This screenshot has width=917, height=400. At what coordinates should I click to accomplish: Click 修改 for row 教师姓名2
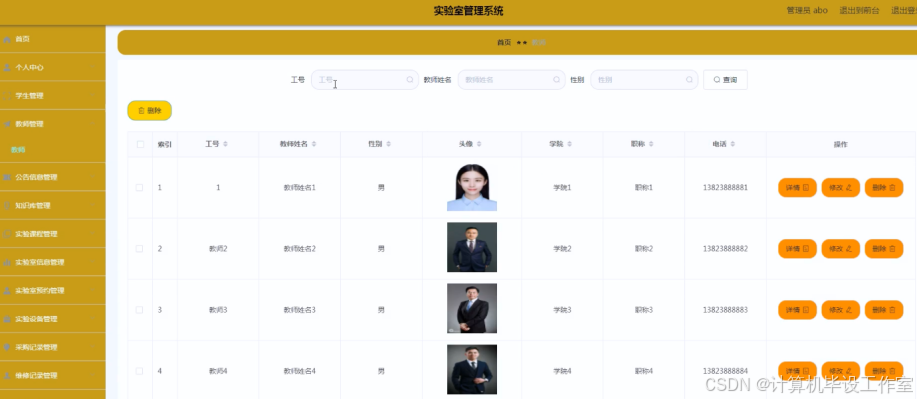840,249
